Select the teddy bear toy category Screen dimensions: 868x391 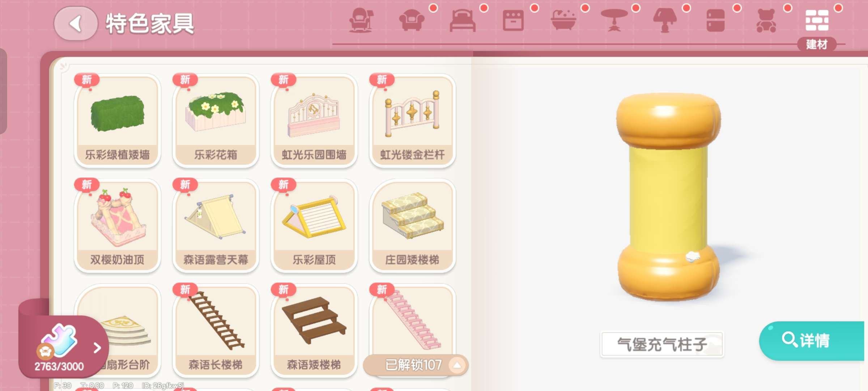[766, 21]
